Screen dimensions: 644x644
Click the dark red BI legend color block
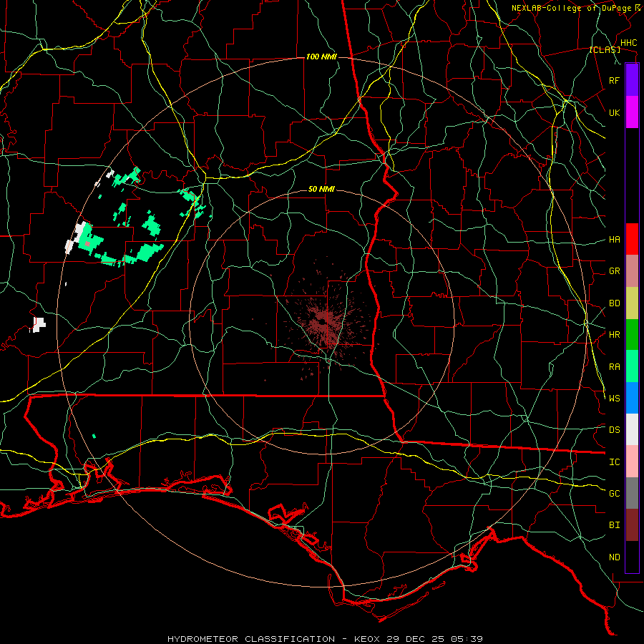[x=632, y=525]
